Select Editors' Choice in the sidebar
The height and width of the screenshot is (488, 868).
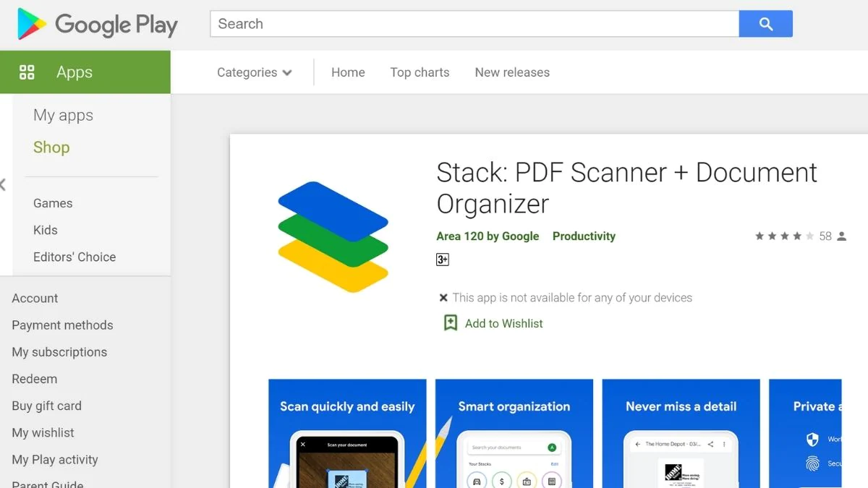pyautogui.click(x=75, y=257)
